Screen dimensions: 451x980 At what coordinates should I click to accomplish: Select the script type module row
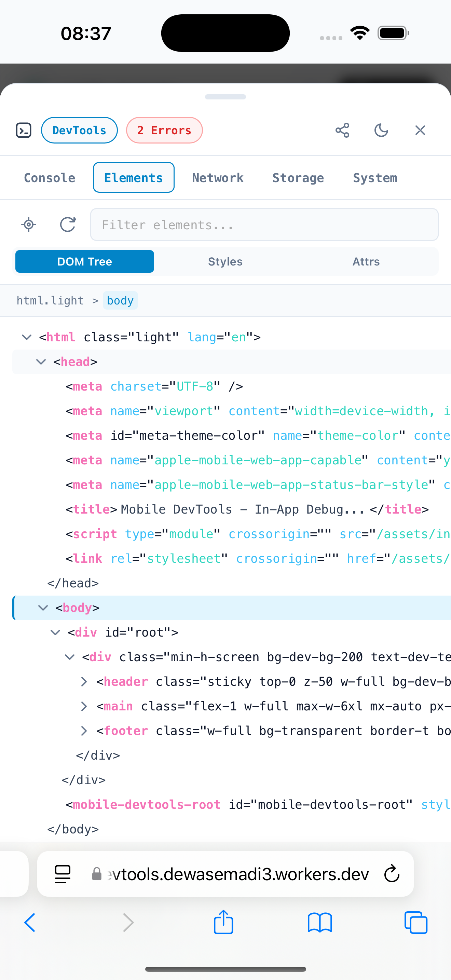pos(232,534)
